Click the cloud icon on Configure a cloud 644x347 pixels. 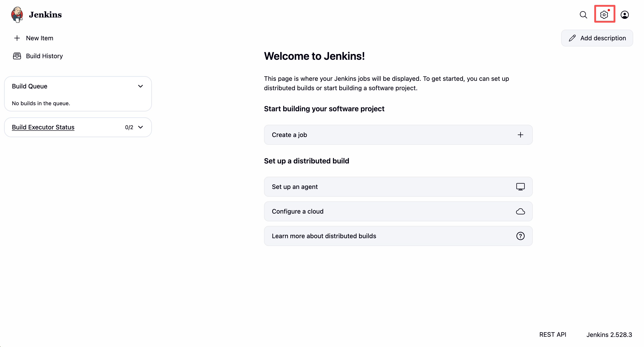coord(520,211)
